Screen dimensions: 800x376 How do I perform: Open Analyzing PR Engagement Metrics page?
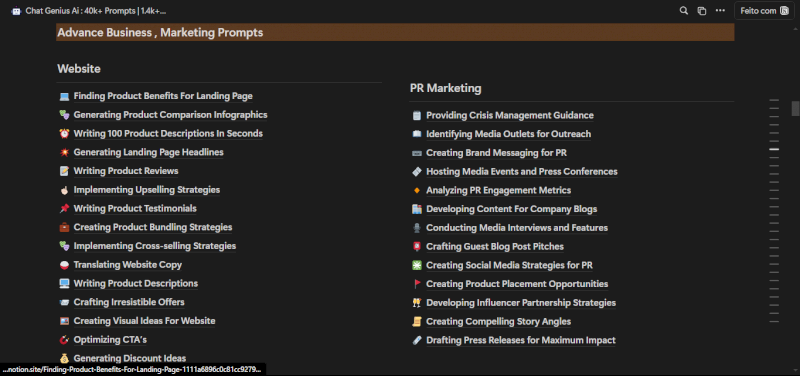pos(498,190)
